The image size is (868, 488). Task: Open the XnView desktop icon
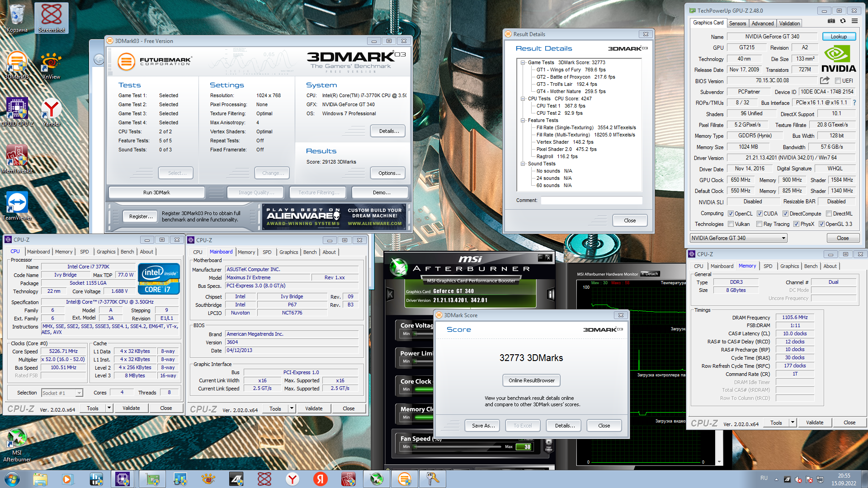point(51,66)
